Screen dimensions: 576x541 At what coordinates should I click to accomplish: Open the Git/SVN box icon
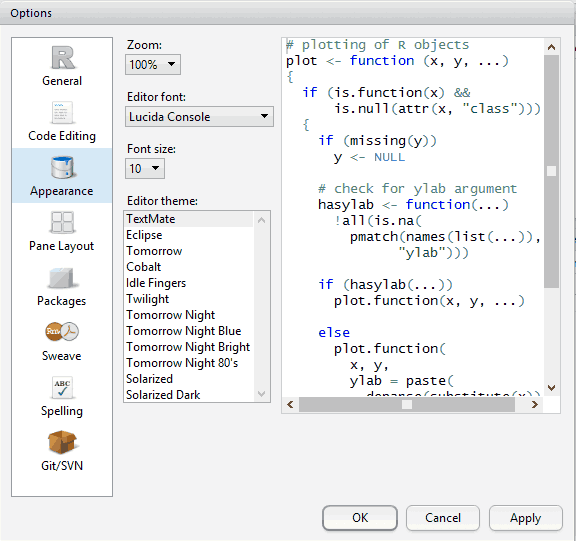coord(62,442)
